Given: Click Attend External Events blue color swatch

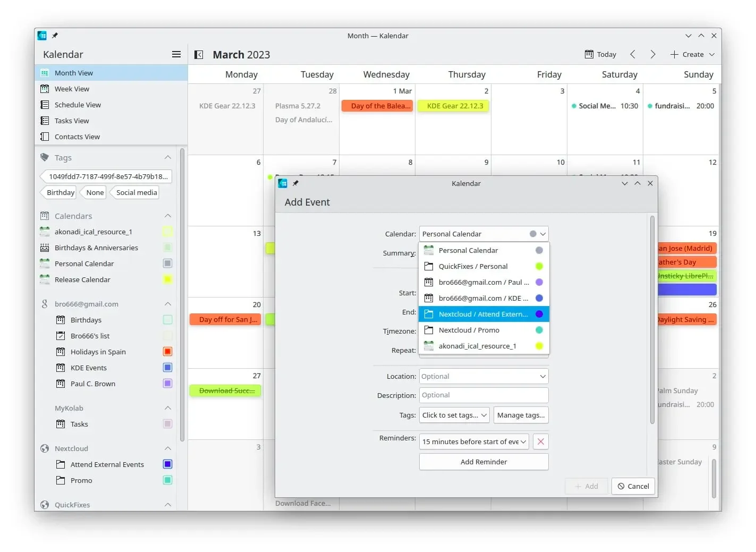Looking at the screenshot, I should 167,464.
